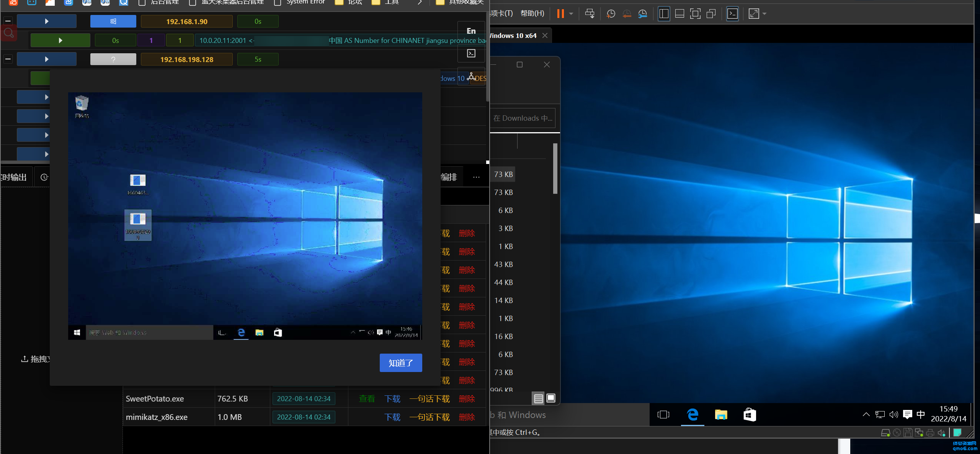Click the VMware printer status icon
Image resolution: width=980 pixels, height=454 pixels.
click(x=930, y=433)
